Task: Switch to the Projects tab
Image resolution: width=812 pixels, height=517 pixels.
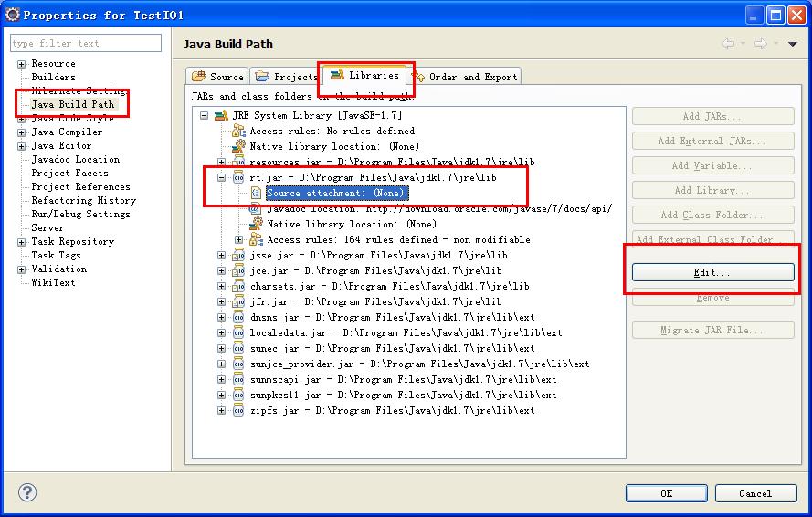Action: point(287,76)
